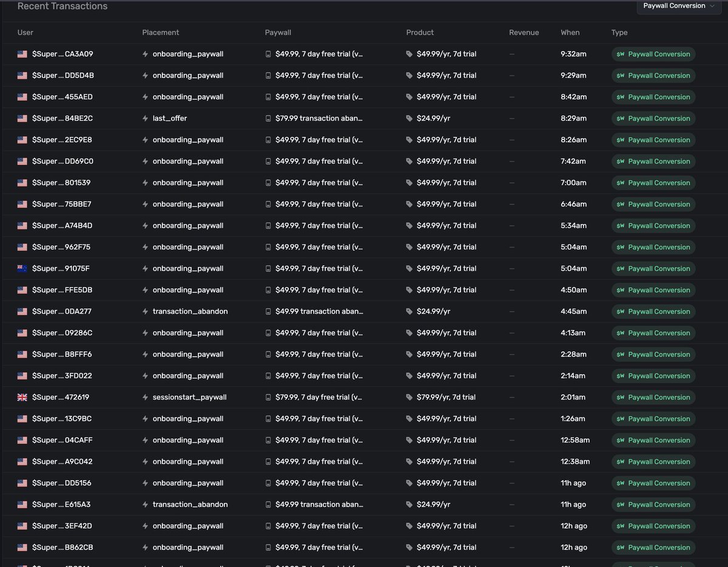Open the Paywall Conversion filter dropdown
The height and width of the screenshot is (567, 728).
(678, 6)
